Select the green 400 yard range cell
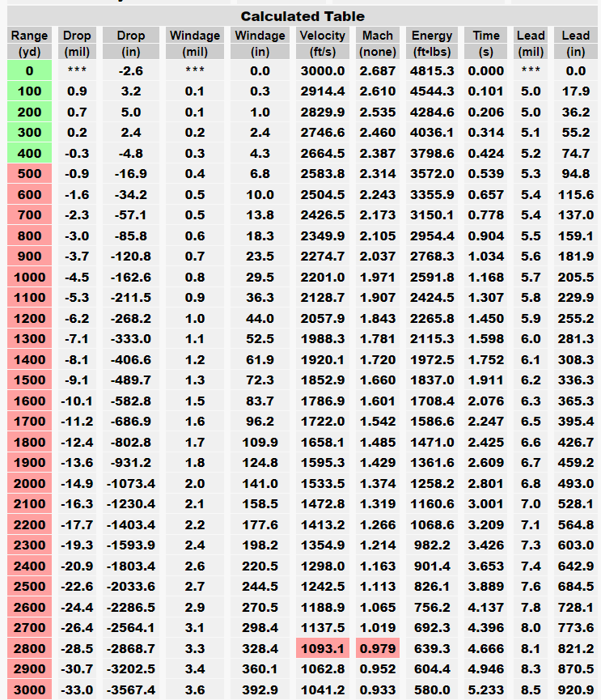Viewport: 601px width, 700px height. [29, 153]
